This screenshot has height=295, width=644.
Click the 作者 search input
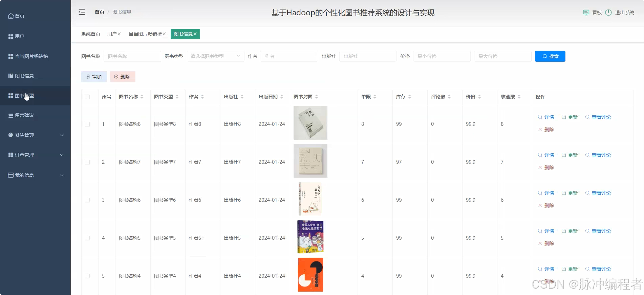pyautogui.click(x=289, y=56)
